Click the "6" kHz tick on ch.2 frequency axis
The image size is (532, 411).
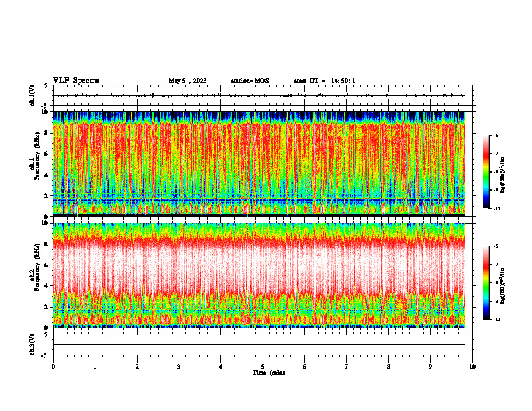[x=47, y=265]
